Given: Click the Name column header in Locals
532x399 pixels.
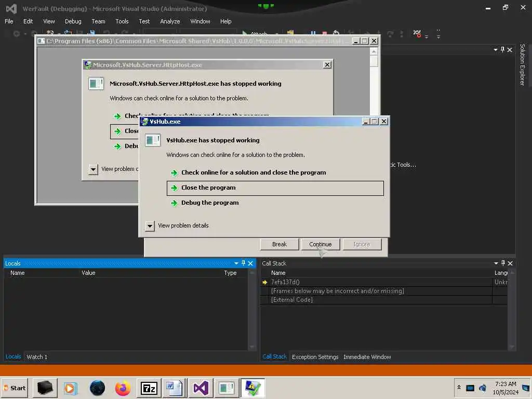Looking at the screenshot, I should 17,273.
